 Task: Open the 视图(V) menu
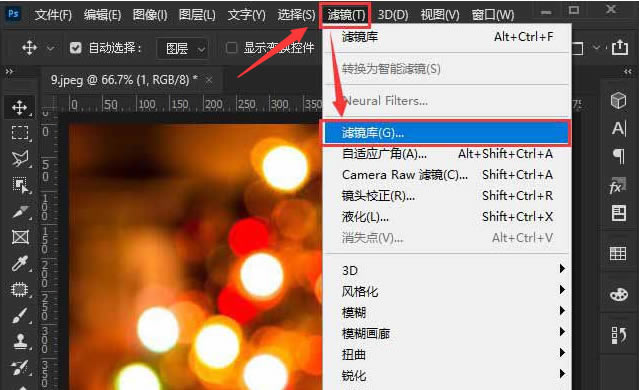440,15
